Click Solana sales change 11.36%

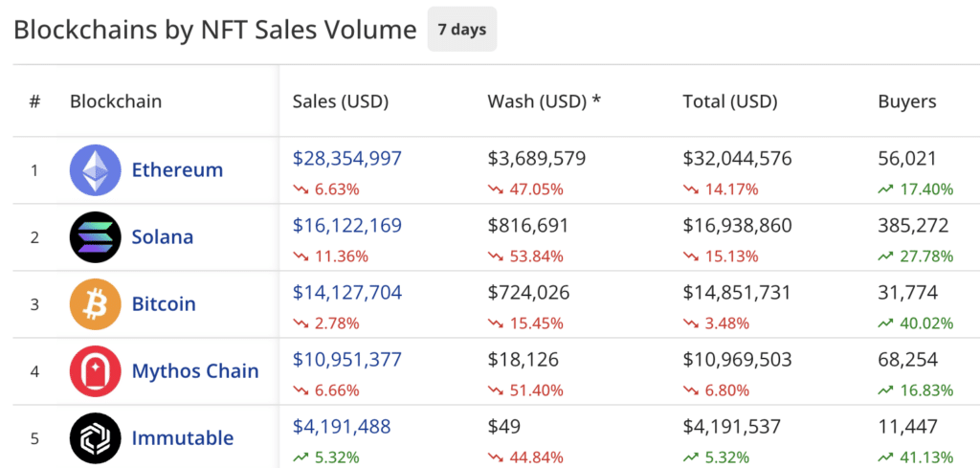click(330, 256)
